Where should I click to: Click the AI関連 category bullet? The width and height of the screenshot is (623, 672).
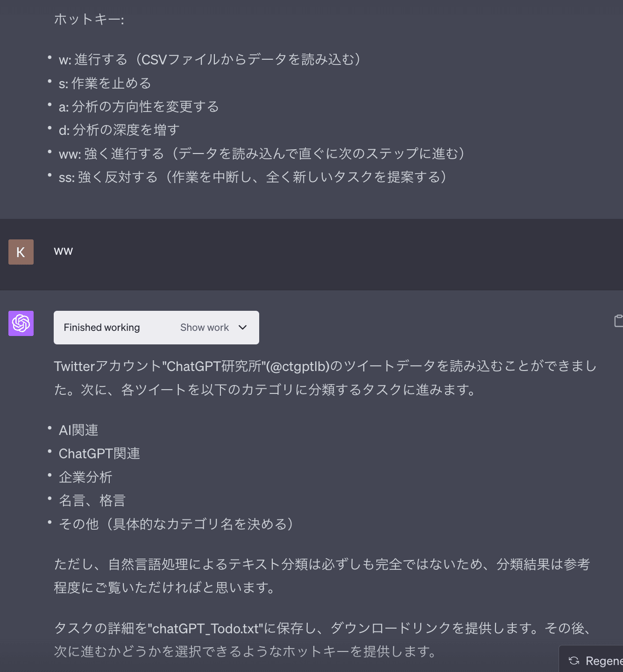pos(78,430)
